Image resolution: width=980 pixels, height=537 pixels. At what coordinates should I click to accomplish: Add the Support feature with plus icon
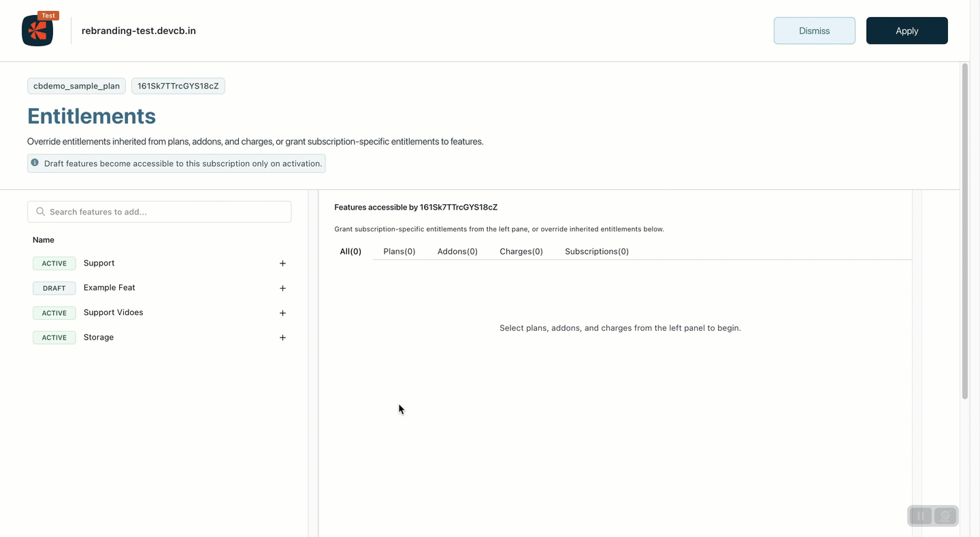point(282,263)
